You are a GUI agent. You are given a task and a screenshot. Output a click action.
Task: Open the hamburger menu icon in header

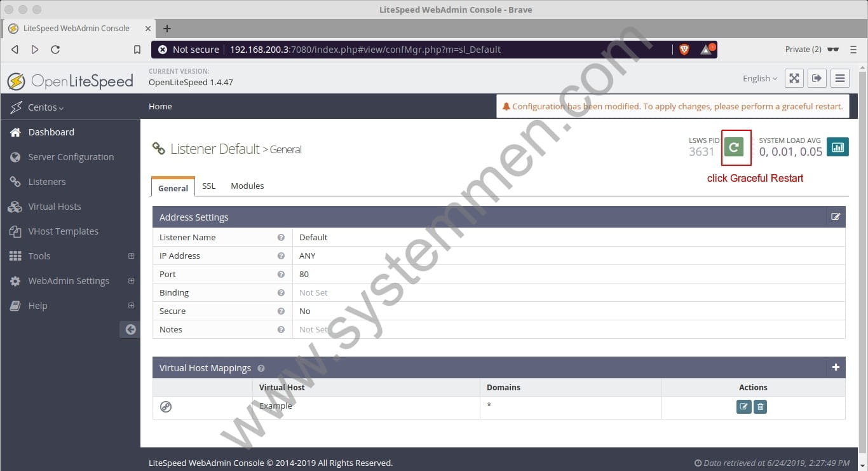[840, 78]
